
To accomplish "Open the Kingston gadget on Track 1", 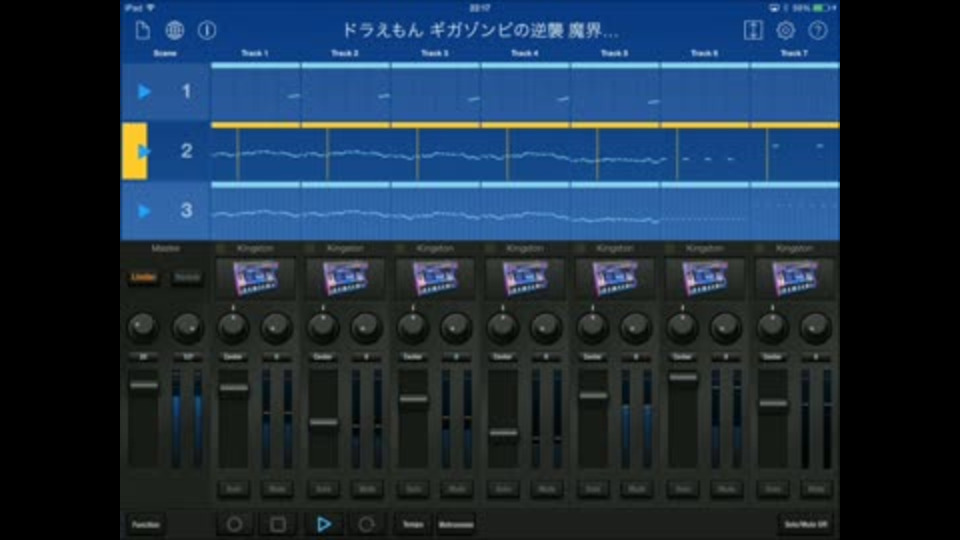I will 255,279.
